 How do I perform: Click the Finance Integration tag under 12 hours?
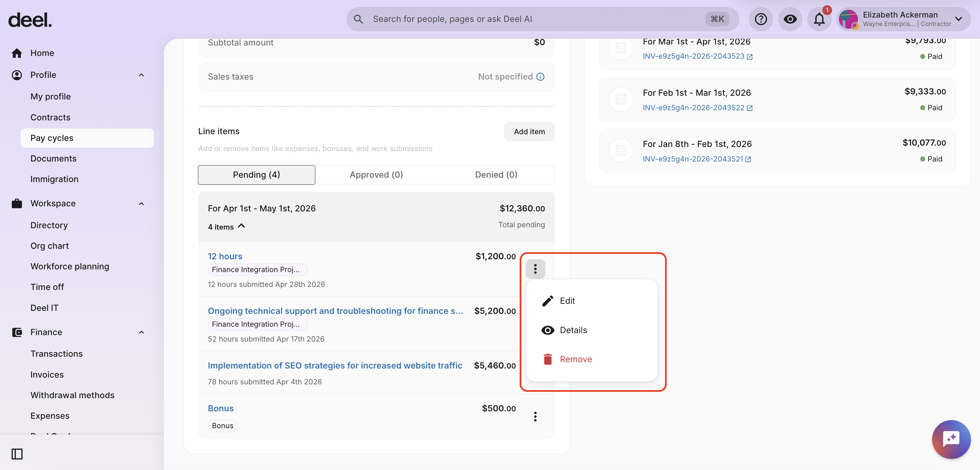click(x=258, y=270)
